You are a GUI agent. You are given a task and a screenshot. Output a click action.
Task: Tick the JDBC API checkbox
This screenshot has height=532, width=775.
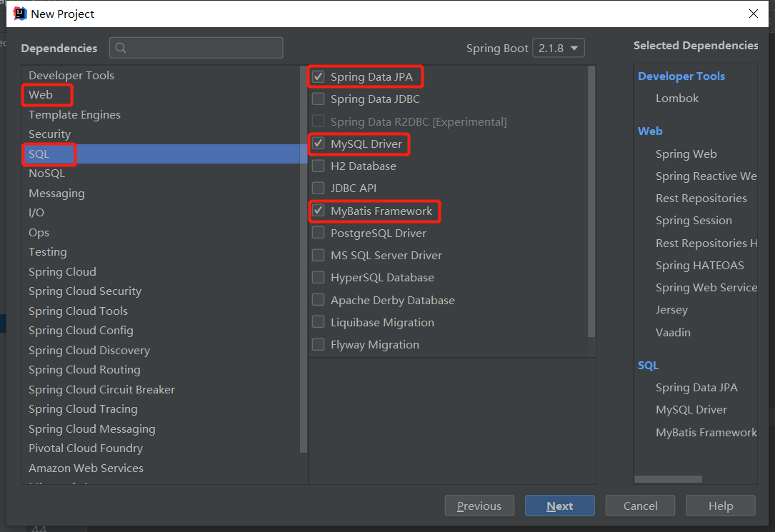pyautogui.click(x=319, y=189)
